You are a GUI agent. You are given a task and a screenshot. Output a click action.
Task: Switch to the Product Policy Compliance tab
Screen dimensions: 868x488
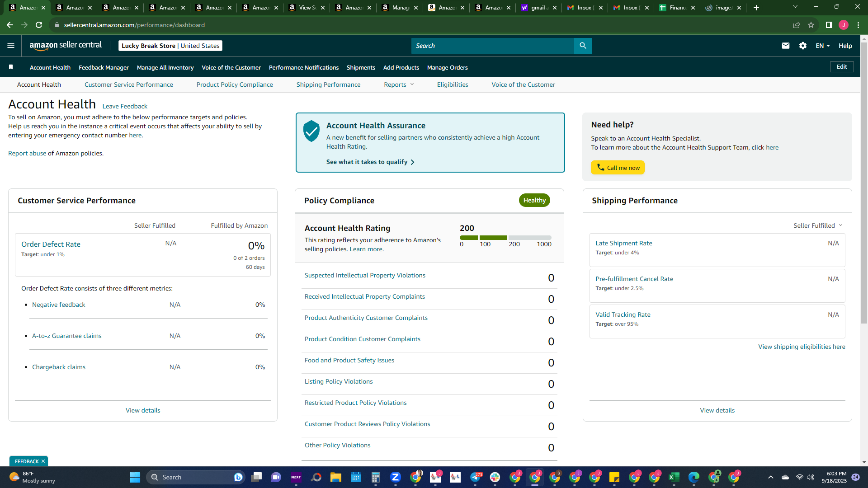[x=235, y=84]
